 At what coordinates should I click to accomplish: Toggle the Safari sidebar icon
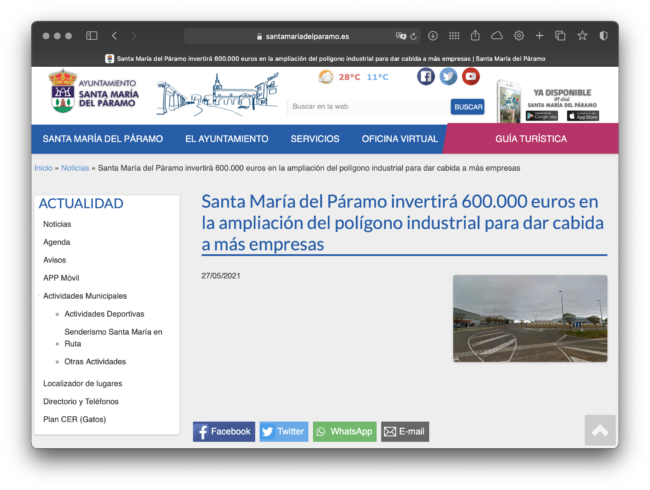tap(92, 36)
